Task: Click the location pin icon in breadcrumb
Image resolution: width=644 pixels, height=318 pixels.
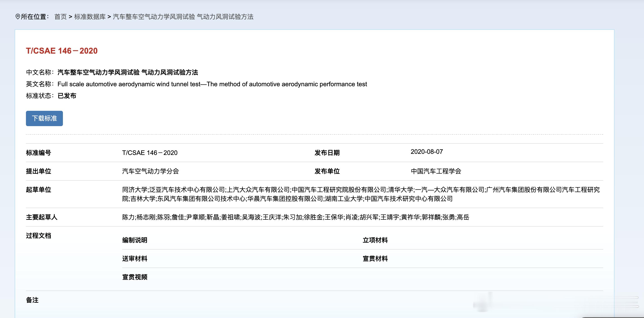Action: click(x=18, y=17)
